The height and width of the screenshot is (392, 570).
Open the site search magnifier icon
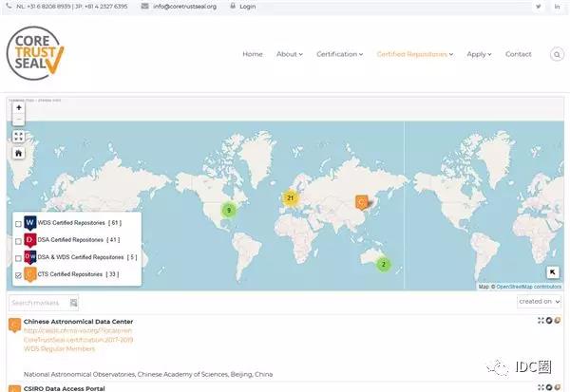coord(557,54)
